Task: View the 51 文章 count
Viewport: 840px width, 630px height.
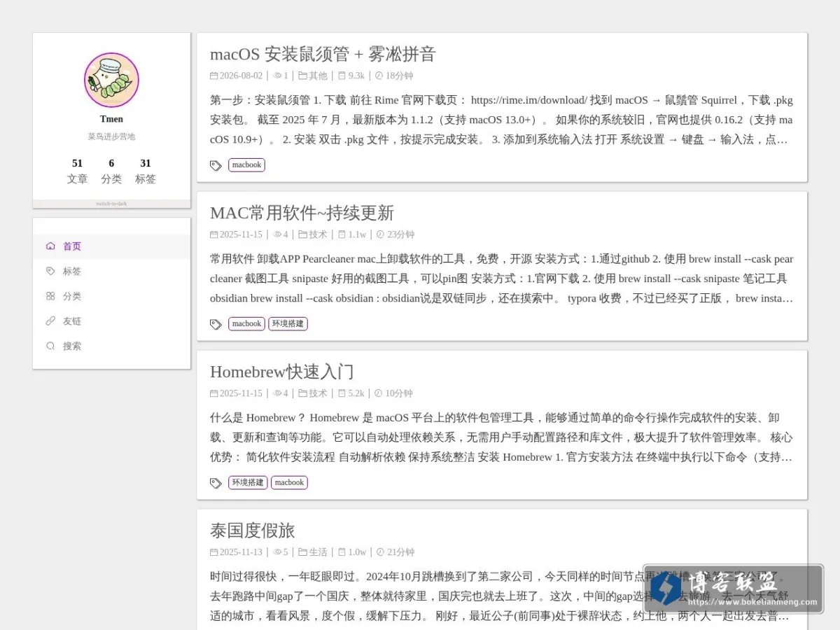Action: click(x=77, y=171)
